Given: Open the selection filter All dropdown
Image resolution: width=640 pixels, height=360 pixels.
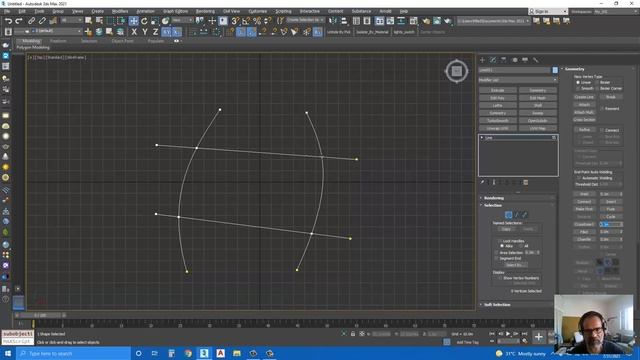Looking at the screenshot, I should click(x=71, y=20).
